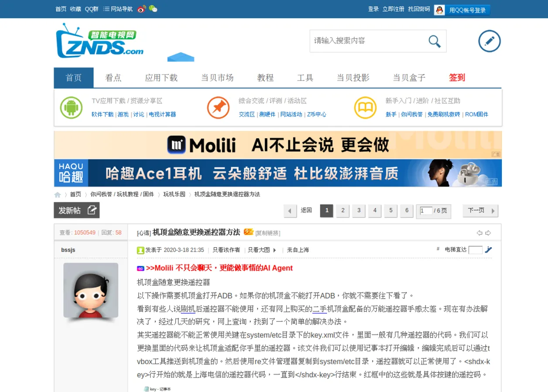Go to page 4 of thread
Image resolution: width=548 pixels, height=392 pixels.
tap(374, 211)
